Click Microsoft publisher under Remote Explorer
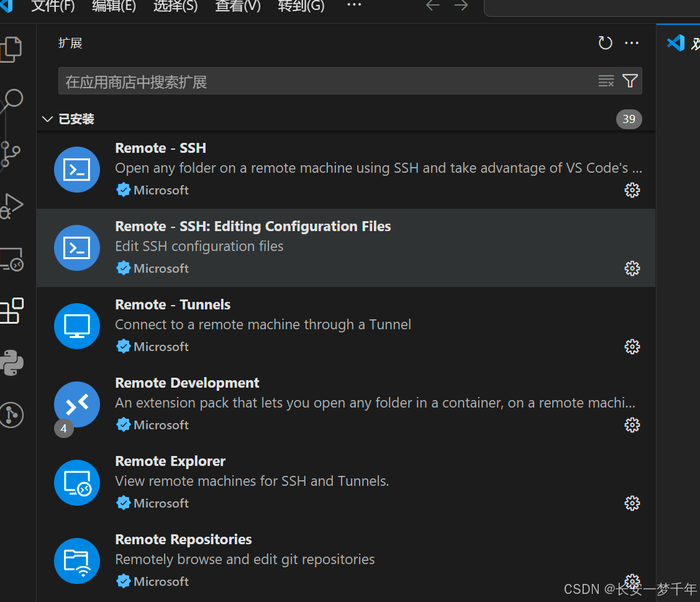The height and width of the screenshot is (602, 700). click(161, 503)
